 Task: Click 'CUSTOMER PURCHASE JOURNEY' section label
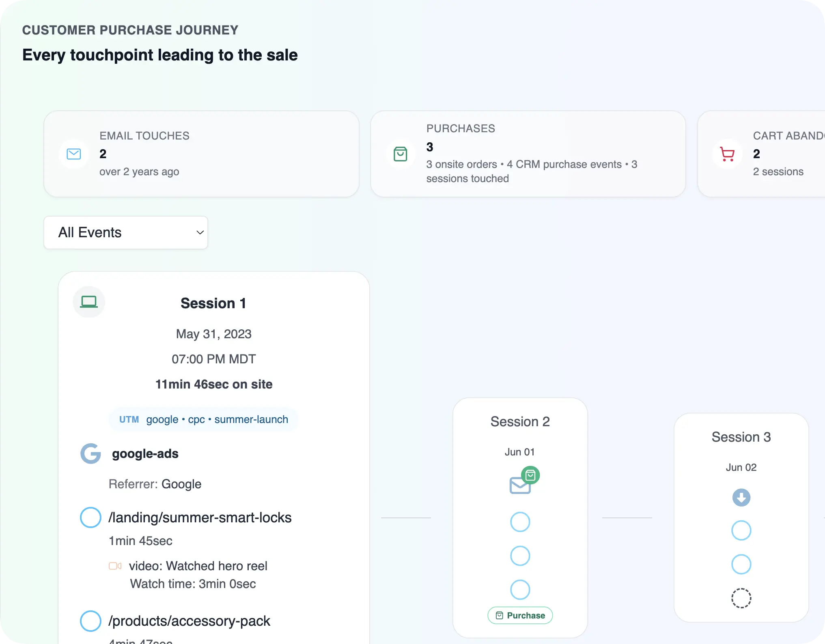coord(130,30)
